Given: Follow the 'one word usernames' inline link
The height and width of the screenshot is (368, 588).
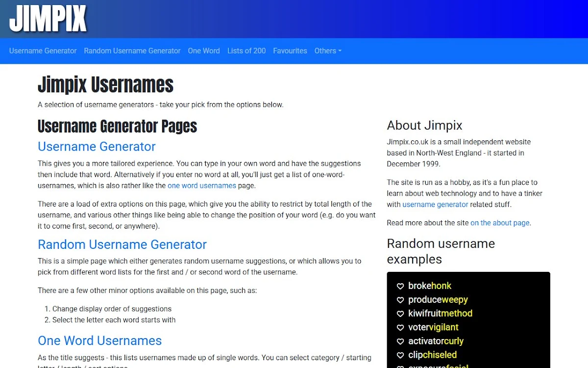Looking at the screenshot, I should pyautogui.click(x=202, y=185).
